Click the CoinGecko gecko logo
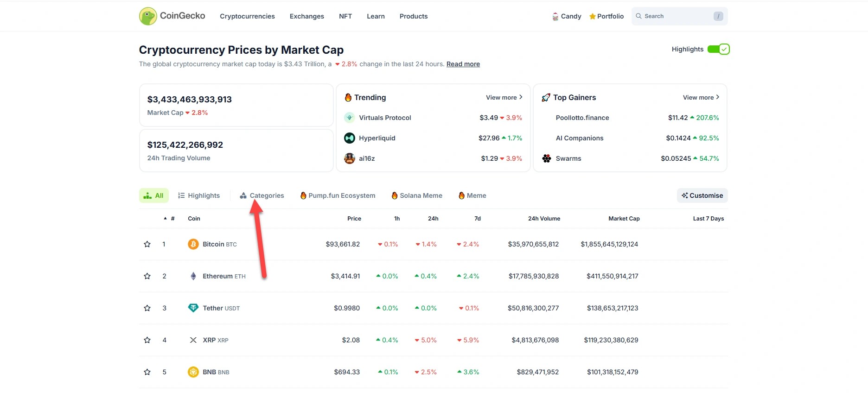The width and height of the screenshot is (868, 397). click(148, 16)
